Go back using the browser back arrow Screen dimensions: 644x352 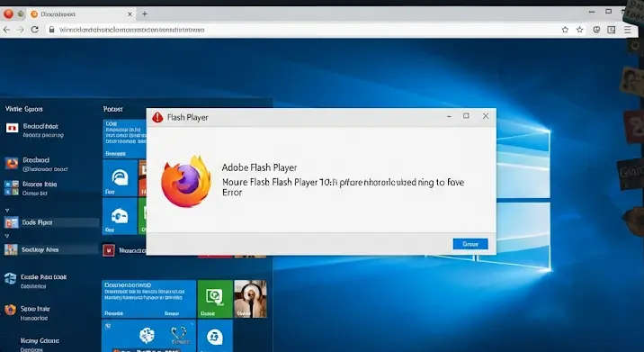pyautogui.click(x=6, y=30)
